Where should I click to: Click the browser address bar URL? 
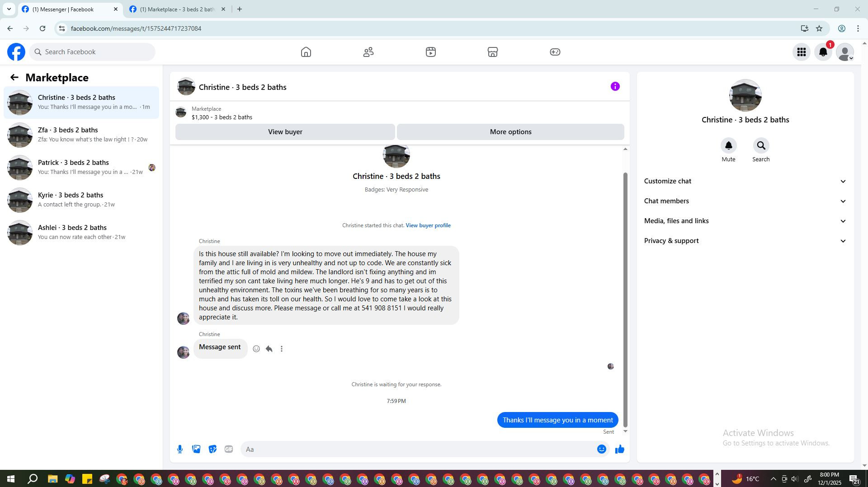(x=136, y=28)
